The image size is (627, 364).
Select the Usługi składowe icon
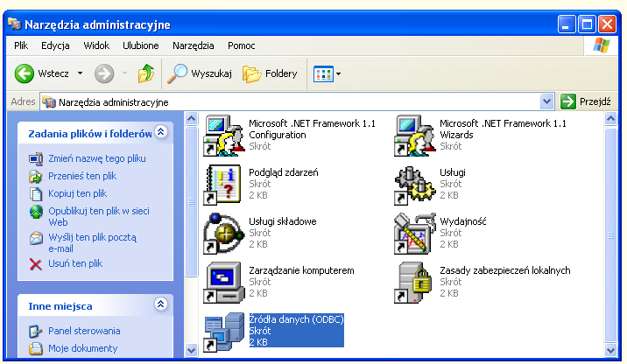(x=223, y=234)
